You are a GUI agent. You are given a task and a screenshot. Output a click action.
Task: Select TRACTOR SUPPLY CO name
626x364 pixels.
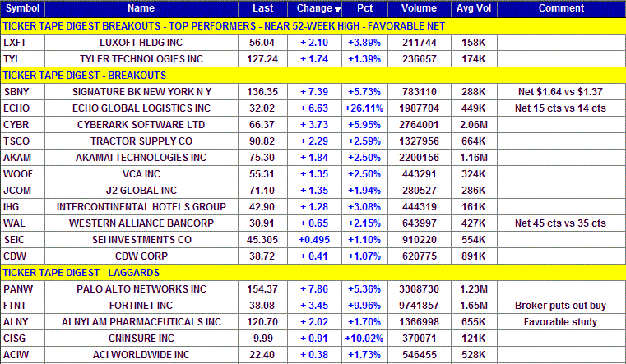pyautogui.click(x=141, y=141)
